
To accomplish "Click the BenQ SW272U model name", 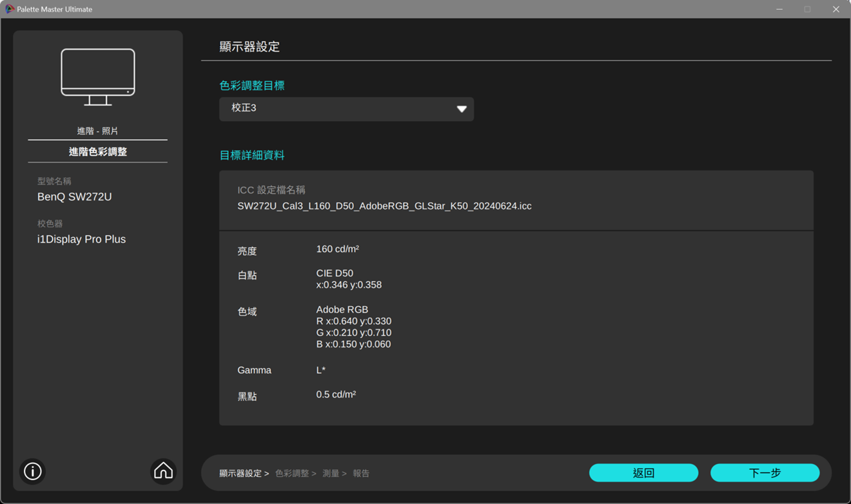I will (75, 197).
